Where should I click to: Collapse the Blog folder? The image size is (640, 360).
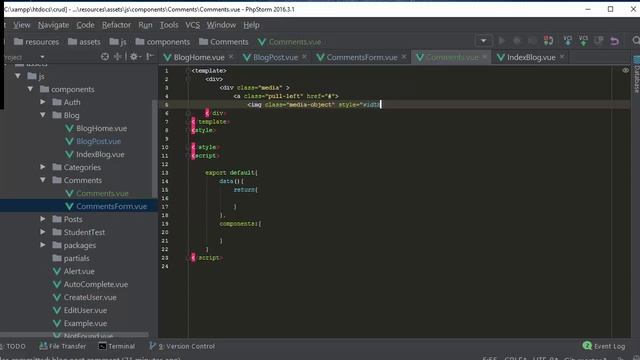43,115
